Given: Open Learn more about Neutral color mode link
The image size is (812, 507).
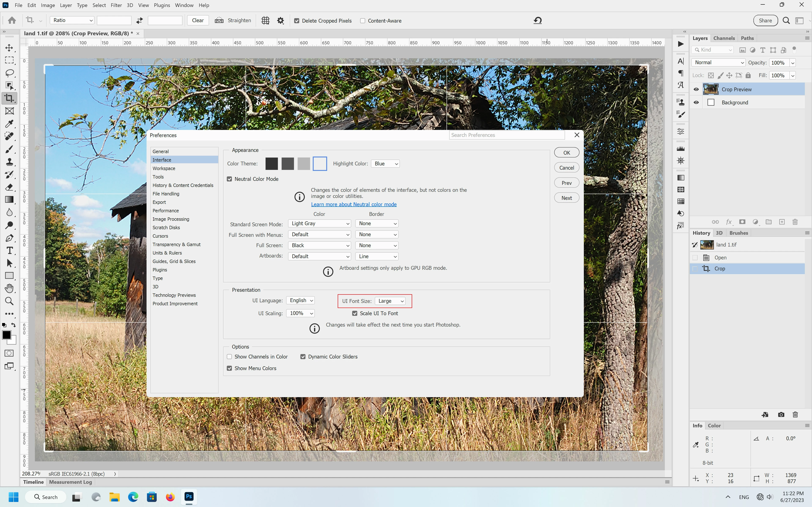Looking at the screenshot, I should pos(354,204).
